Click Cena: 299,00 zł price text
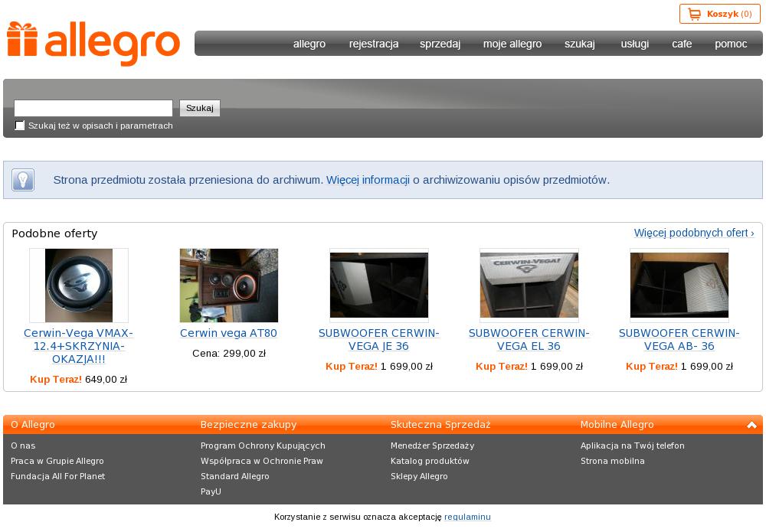The height and width of the screenshot is (532, 766). pos(229,354)
